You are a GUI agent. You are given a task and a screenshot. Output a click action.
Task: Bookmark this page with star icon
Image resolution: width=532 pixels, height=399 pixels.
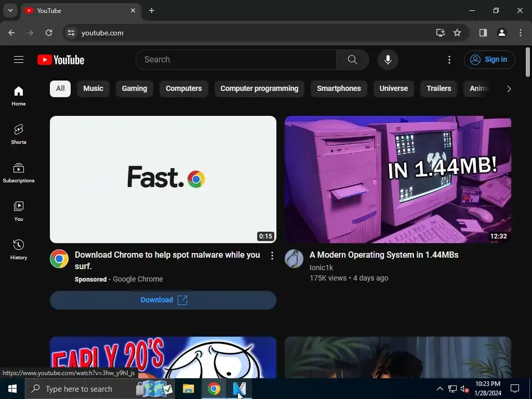click(457, 33)
